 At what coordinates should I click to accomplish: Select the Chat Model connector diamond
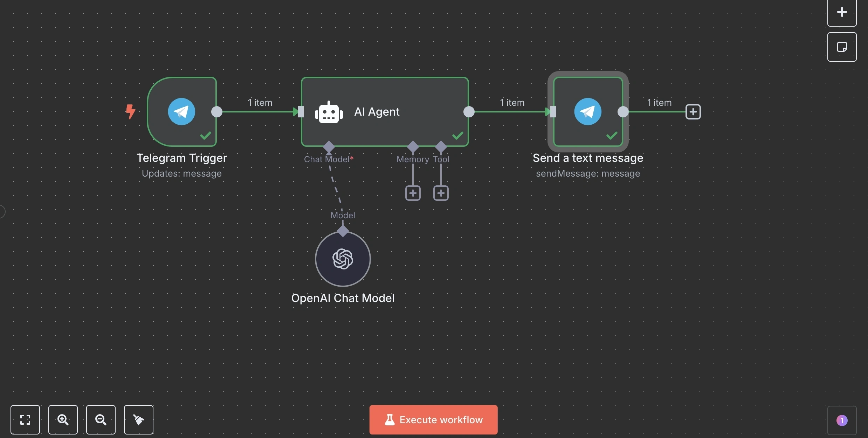pos(328,146)
